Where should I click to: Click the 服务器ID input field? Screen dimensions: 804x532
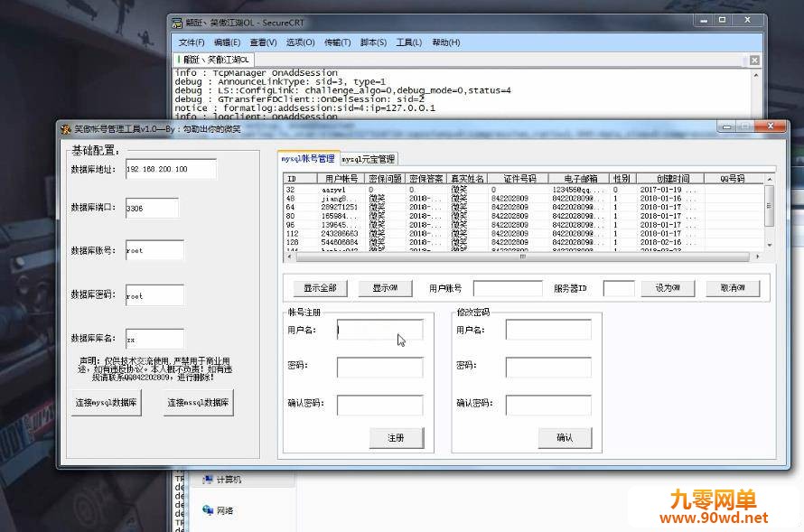click(619, 288)
